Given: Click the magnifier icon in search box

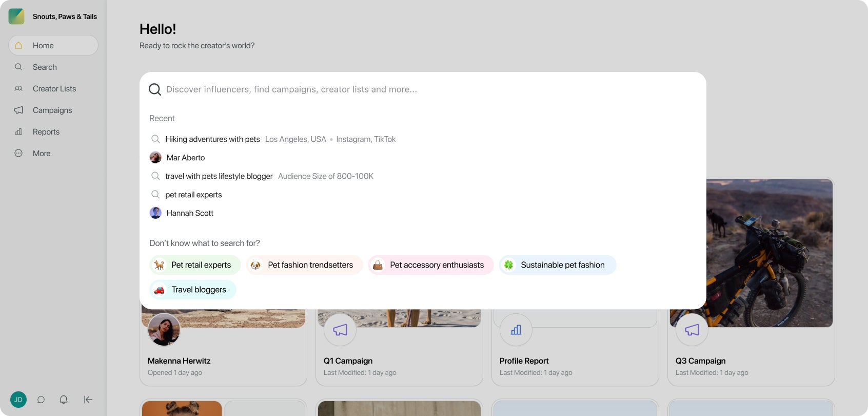Looking at the screenshot, I should (155, 89).
